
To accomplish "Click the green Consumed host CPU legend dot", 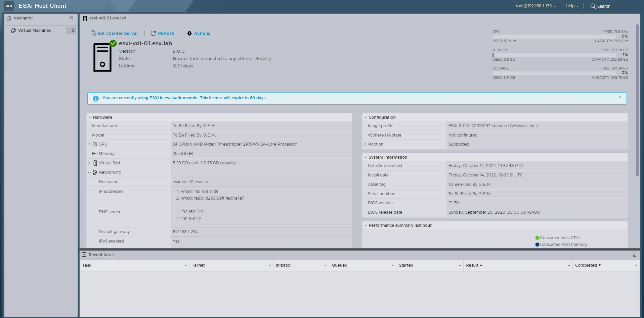I will (x=537, y=238).
